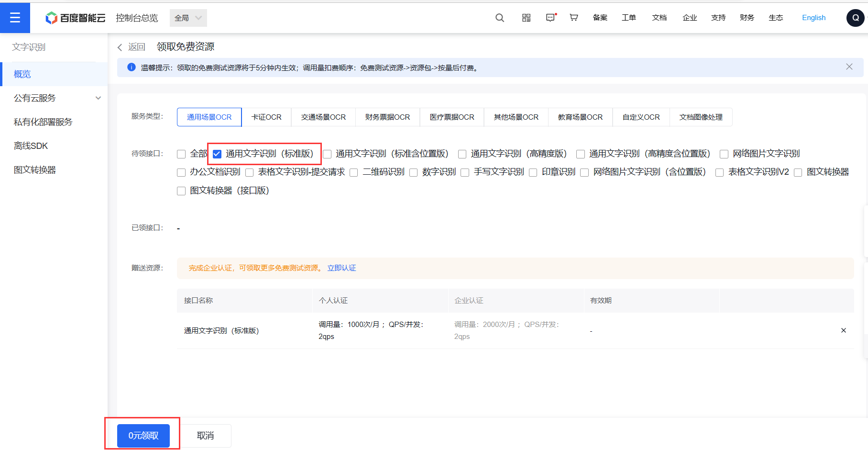Screen dimensions: 868x450
Task: Check the 数字识别 checkbox
Action: 414,172
